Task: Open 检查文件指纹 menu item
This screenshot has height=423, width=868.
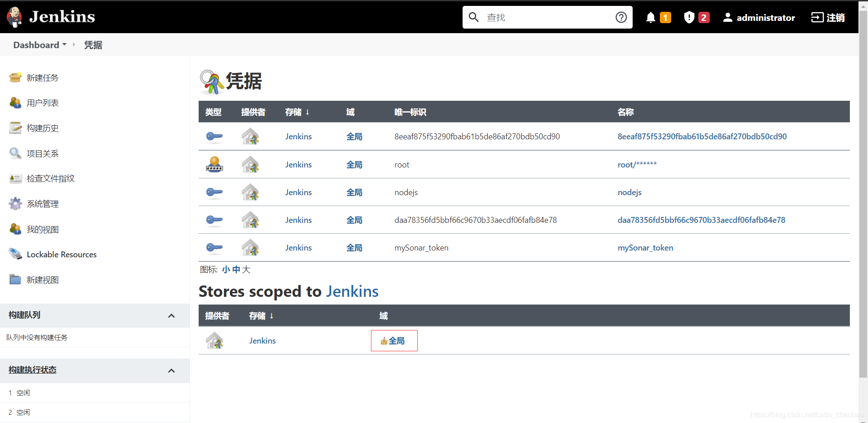Action: (x=50, y=178)
